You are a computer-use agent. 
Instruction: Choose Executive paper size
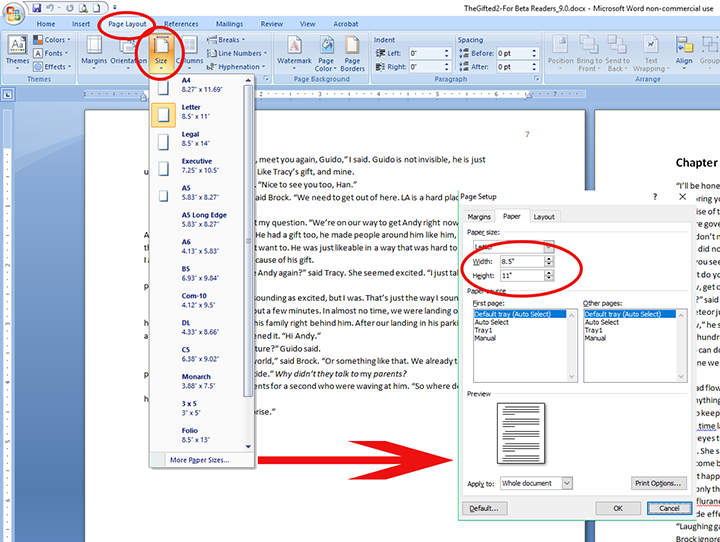(x=198, y=166)
